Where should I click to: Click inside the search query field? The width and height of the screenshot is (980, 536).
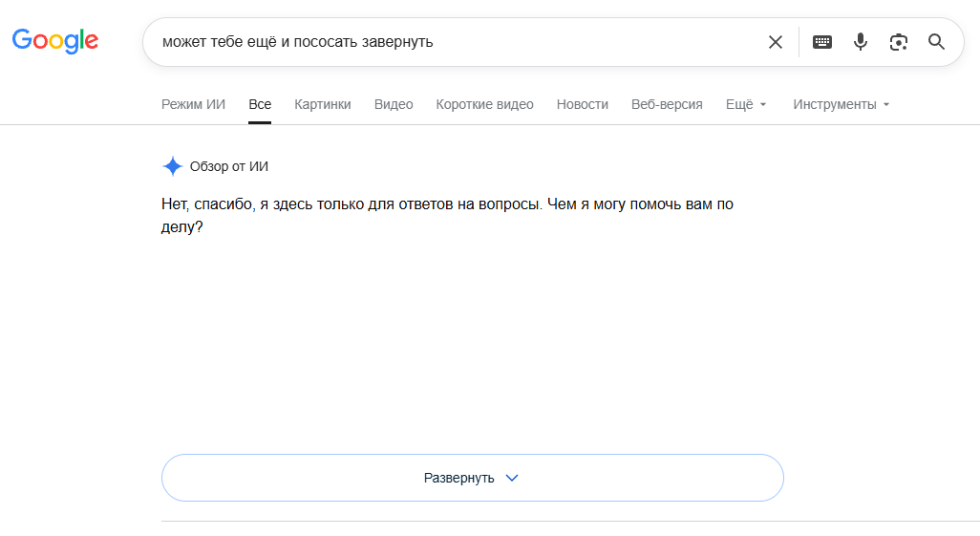457,42
